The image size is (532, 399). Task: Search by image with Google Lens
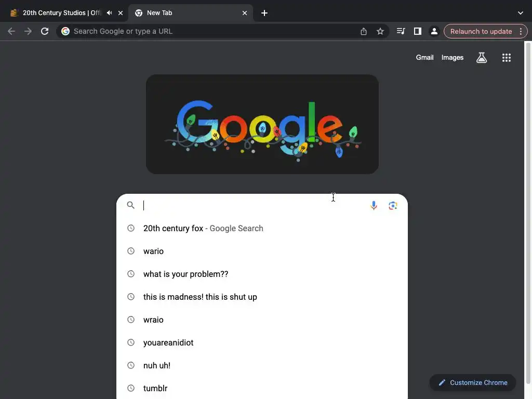(x=393, y=206)
